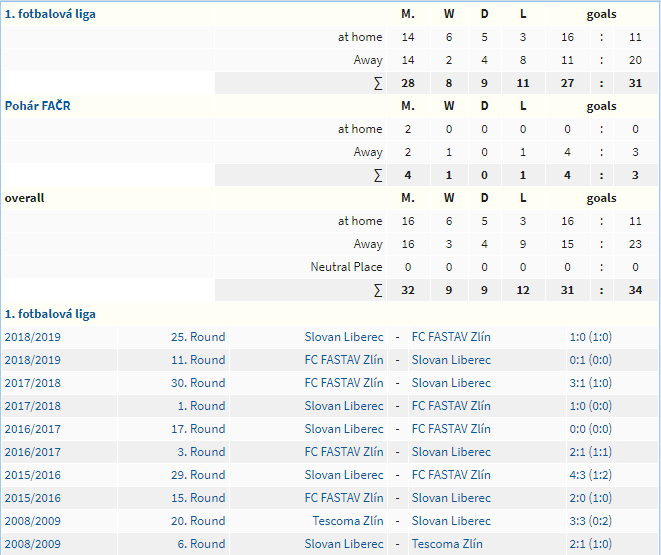Screen dimensions: 661x555
Task: Open the 3:3 (0:2) match result
Action: click(589, 521)
